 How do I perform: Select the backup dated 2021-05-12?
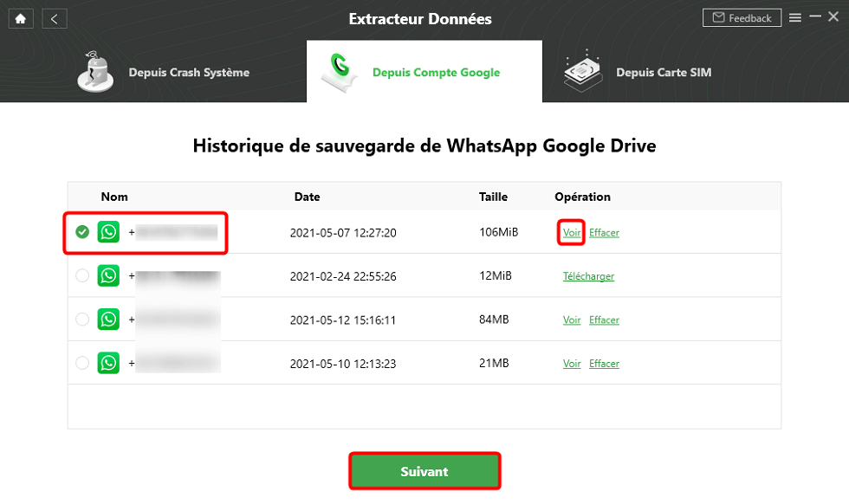click(82, 320)
